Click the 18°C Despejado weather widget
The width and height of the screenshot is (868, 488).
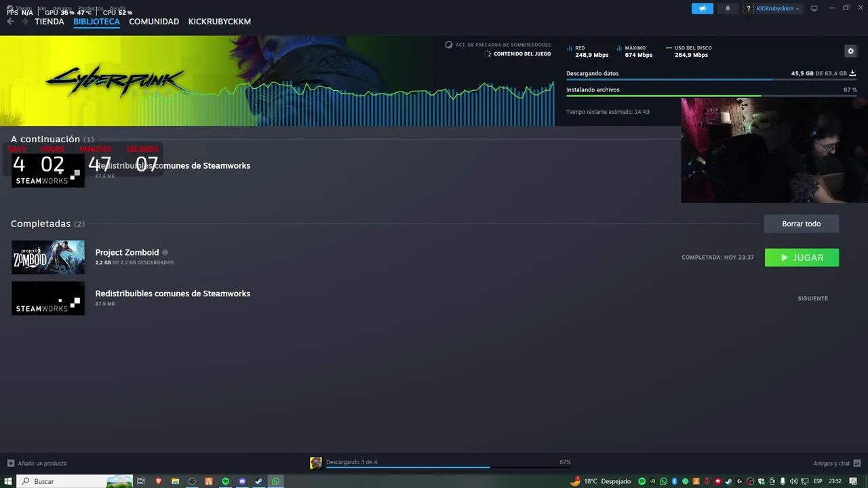[x=600, y=481]
